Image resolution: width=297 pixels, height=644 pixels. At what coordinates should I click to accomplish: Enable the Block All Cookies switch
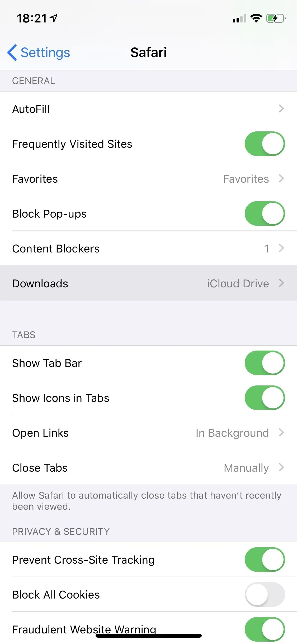point(265,594)
